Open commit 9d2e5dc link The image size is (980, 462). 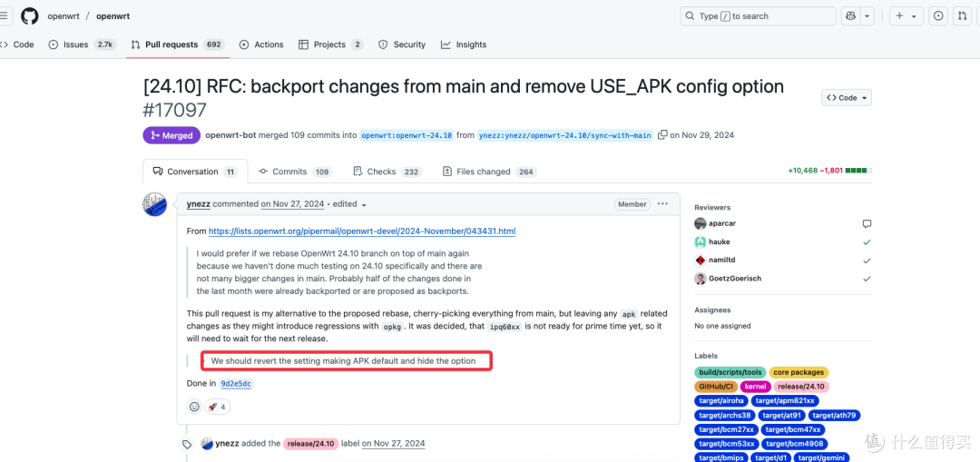236,383
